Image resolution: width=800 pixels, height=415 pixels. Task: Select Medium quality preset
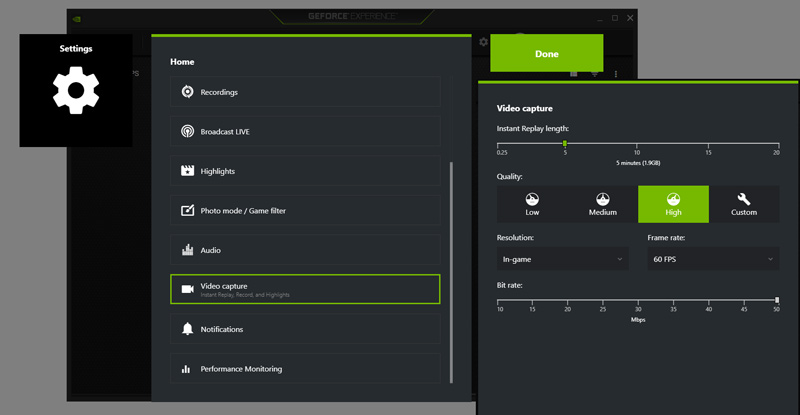603,204
